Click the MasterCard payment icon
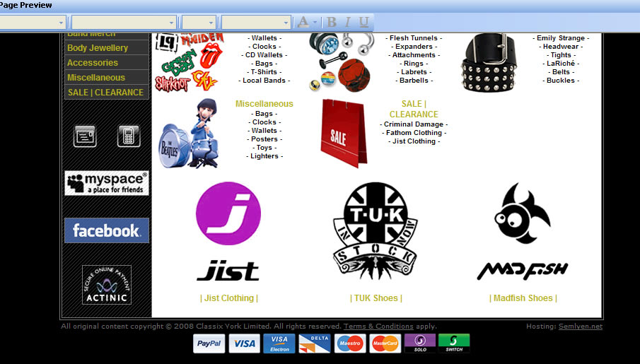640x364 pixels. pyautogui.click(x=385, y=344)
